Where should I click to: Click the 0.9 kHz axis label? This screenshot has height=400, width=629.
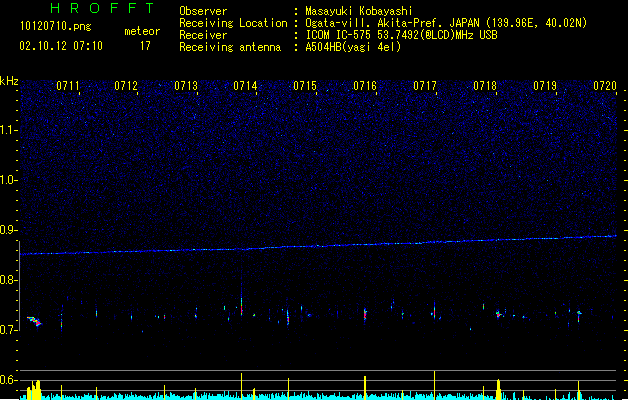pos(9,230)
